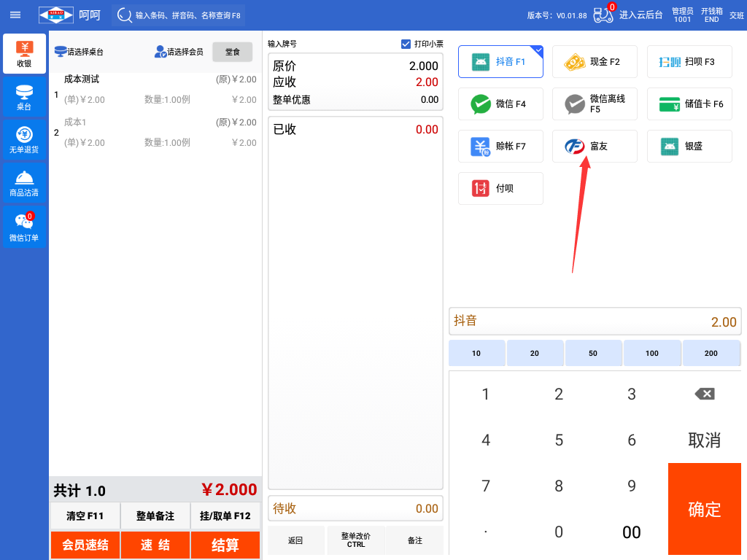747x560 pixels.
Task: Tap keypad digit 1
Action: (485, 394)
